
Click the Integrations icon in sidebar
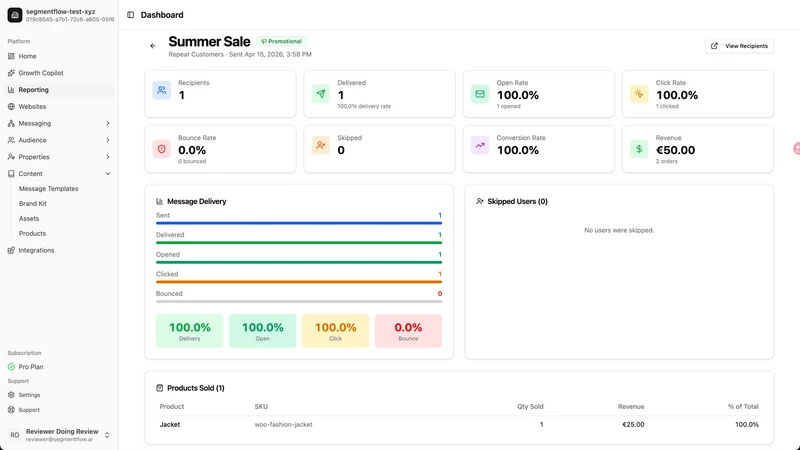[x=11, y=250]
